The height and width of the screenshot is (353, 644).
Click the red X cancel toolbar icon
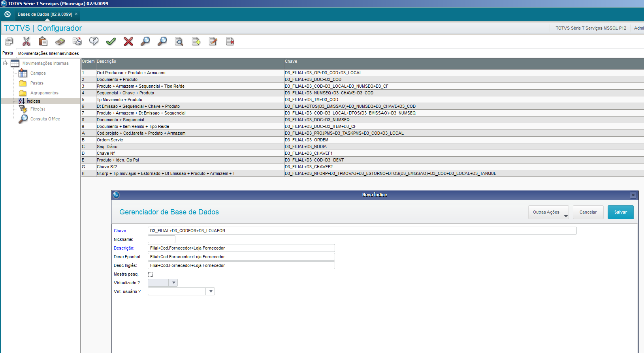(128, 41)
